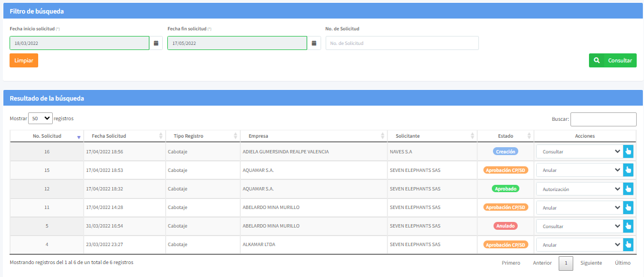Execute action hand icon for solicitud 15
Image resolution: width=644 pixels, height=277 pixels.
[628, 170]
